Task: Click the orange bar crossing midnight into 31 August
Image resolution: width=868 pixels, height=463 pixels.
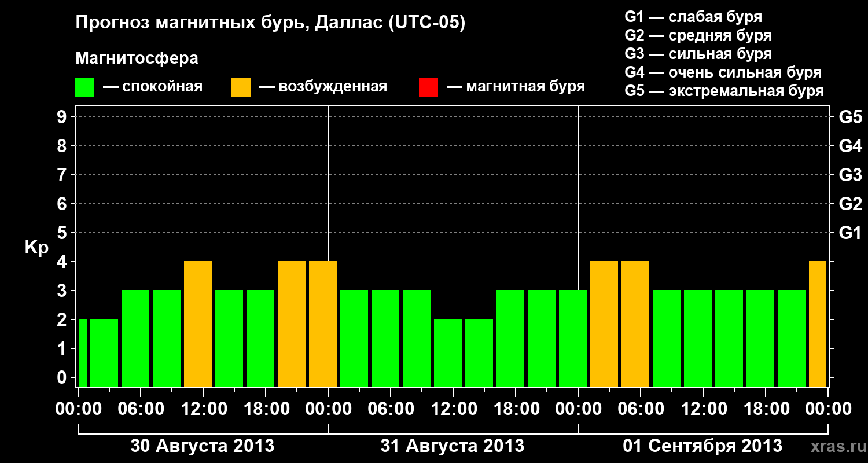Action: tap(323, 324)
